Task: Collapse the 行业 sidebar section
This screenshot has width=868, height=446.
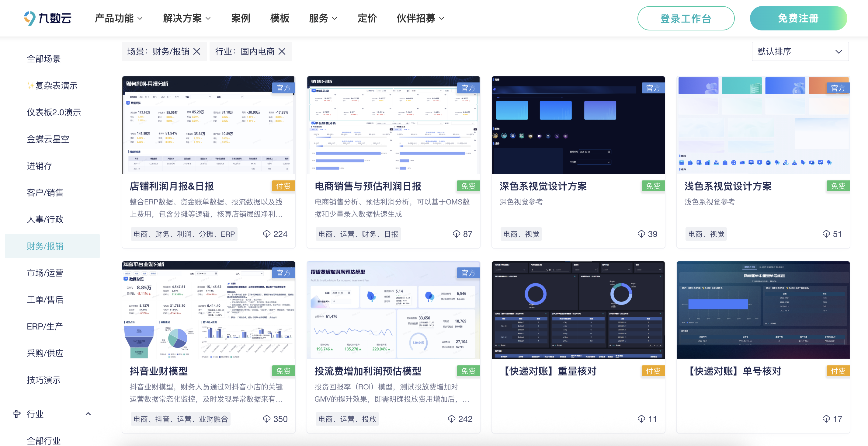Action: click(x=88, y=414)
